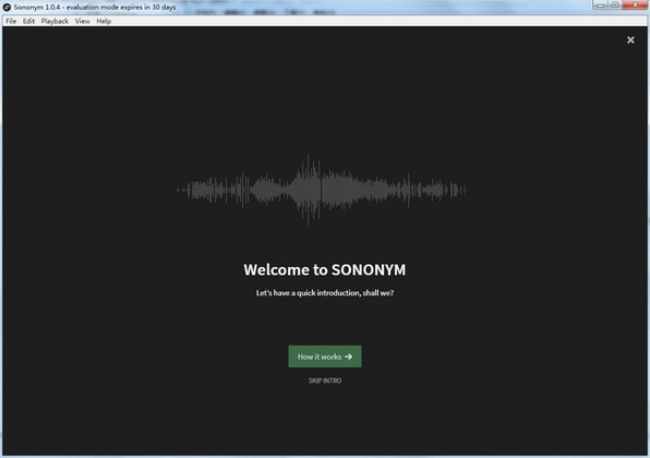
Task: Open the File menu
Action: coord(11,21)
